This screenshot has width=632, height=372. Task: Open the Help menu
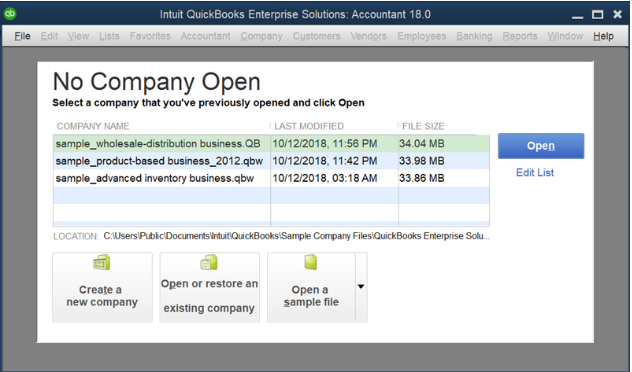point(603,36)
